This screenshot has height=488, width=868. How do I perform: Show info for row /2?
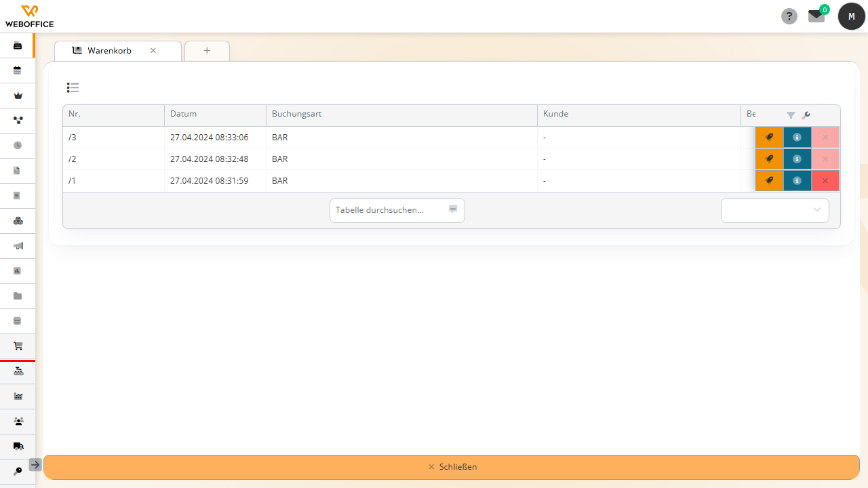pos(797,159)
